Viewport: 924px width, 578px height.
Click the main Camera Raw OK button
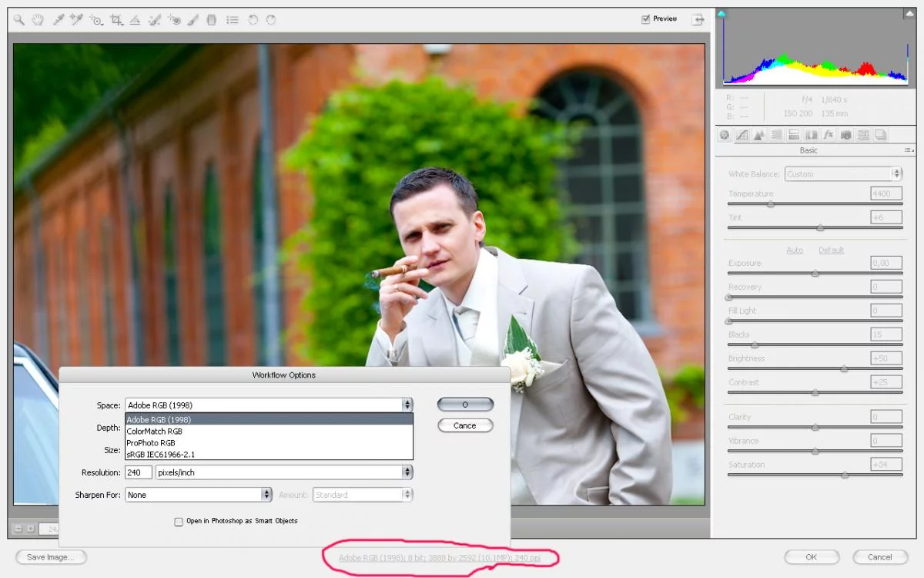[812, 557]
